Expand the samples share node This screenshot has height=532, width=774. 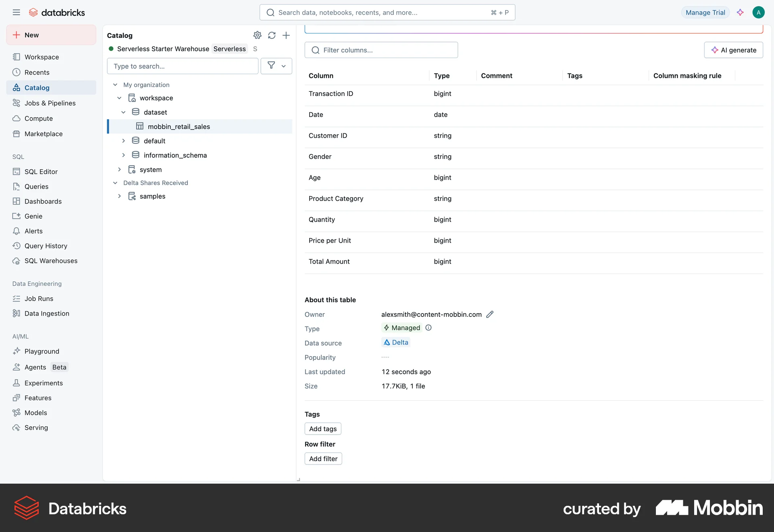119,196
